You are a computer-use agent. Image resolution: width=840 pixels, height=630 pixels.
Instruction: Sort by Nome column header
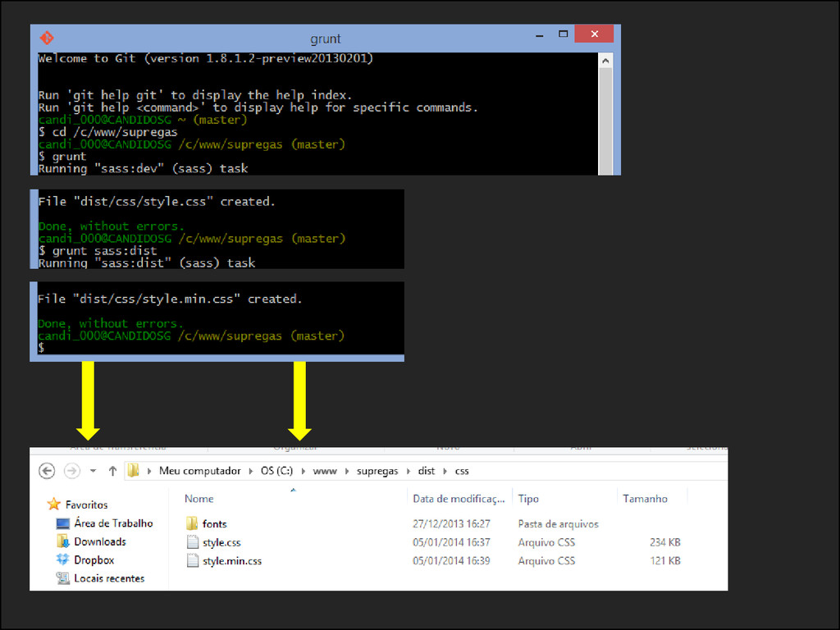[199, 499]
